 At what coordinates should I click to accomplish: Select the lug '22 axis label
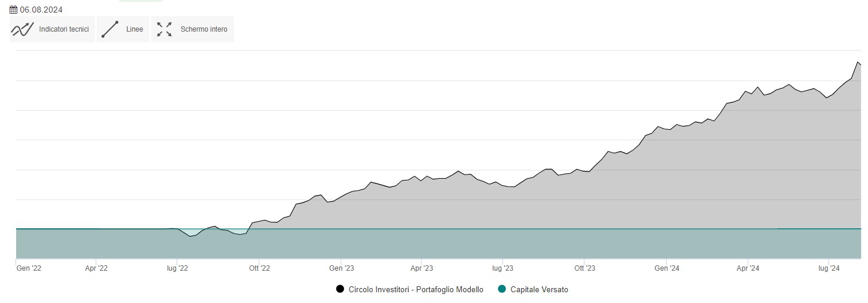pyautogui.click(x=177, y=269)
